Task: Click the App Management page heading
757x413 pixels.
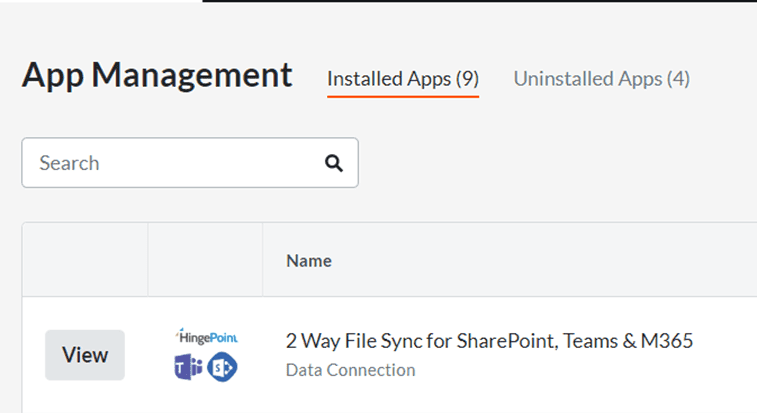Action: 157,75
